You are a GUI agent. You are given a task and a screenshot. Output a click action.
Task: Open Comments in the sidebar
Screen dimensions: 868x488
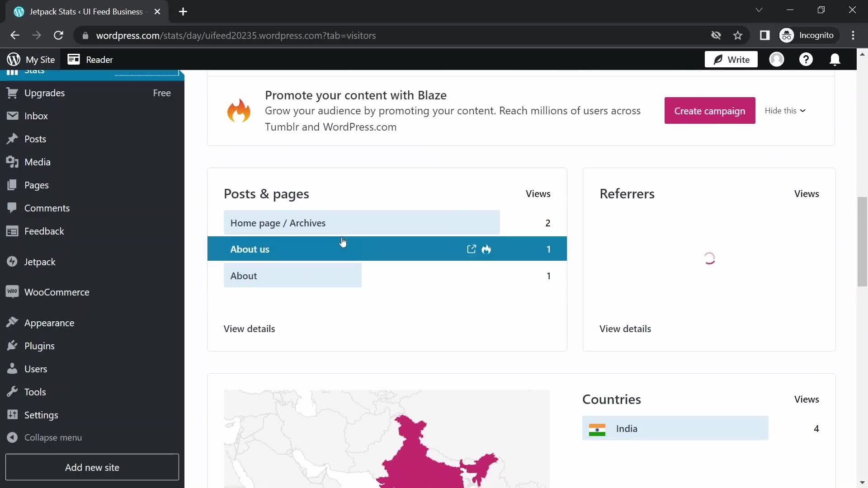(x=92, y=208)
